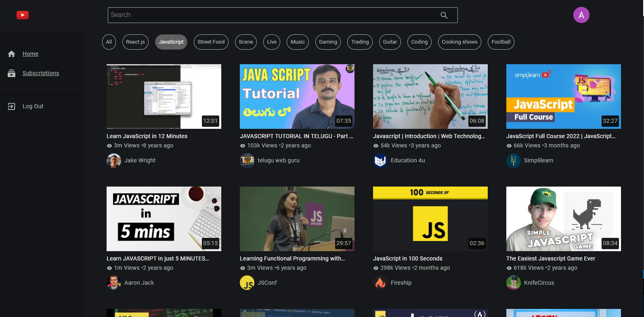Open JSConf channel avatar
This screenshot has width=644, height=317.
tap(247, 283)
